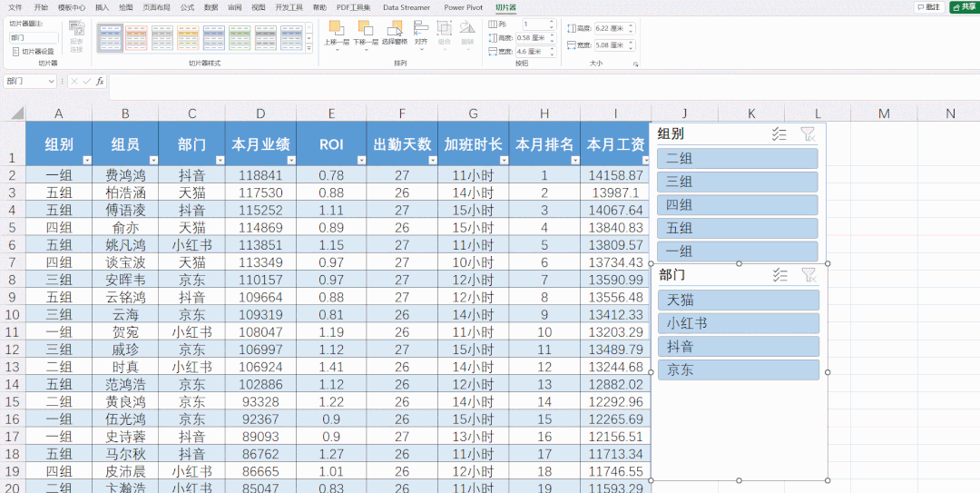Open the filter dropdown of 出勤天数 header

(x=433, y=161)
